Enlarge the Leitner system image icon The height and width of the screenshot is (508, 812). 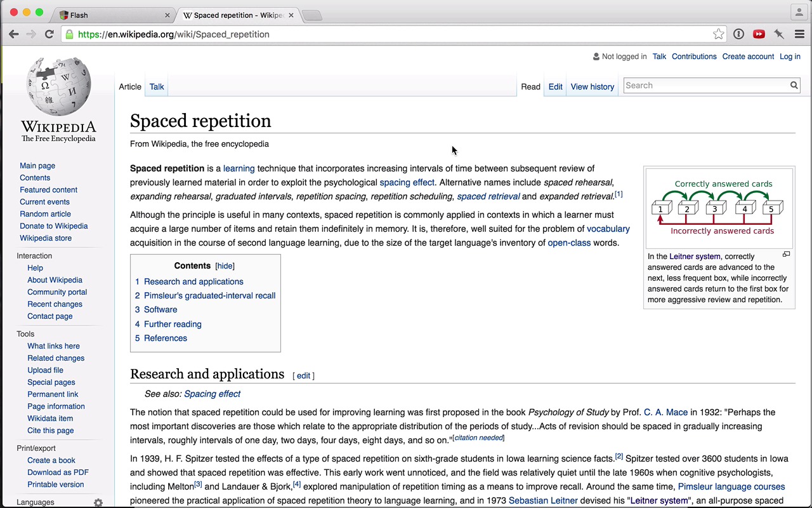786,255
